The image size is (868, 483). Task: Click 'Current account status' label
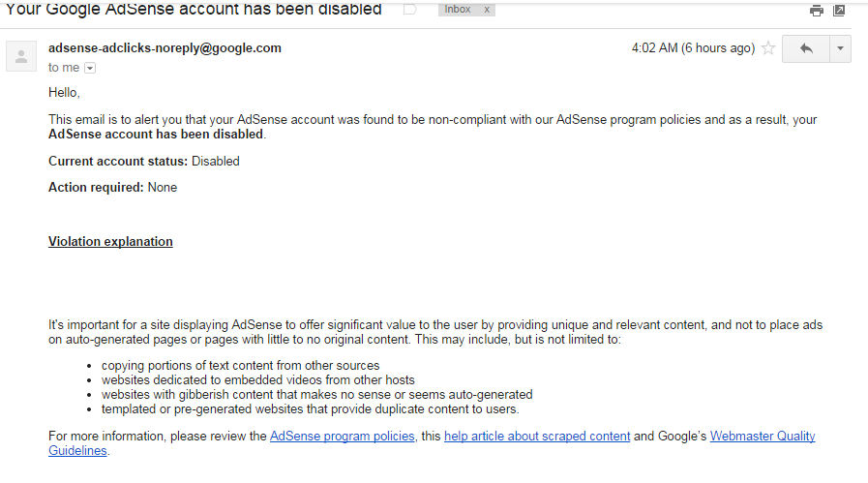point(118,162)
